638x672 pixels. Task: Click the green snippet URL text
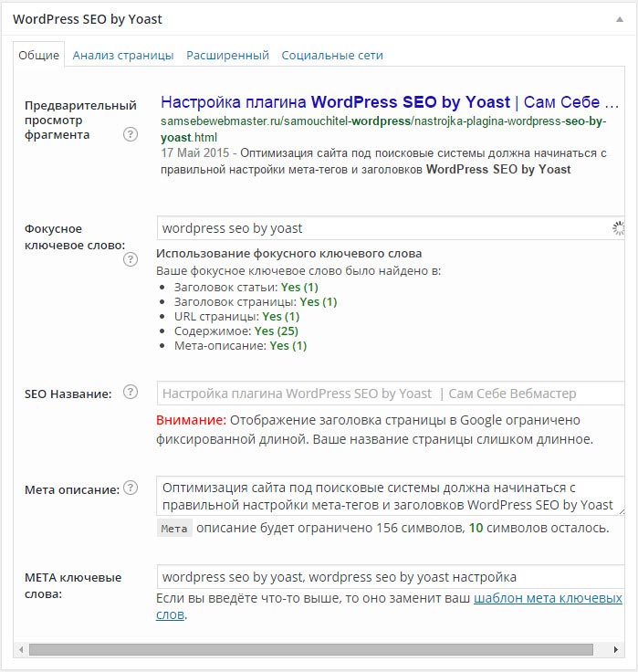(x=383, y=129)
